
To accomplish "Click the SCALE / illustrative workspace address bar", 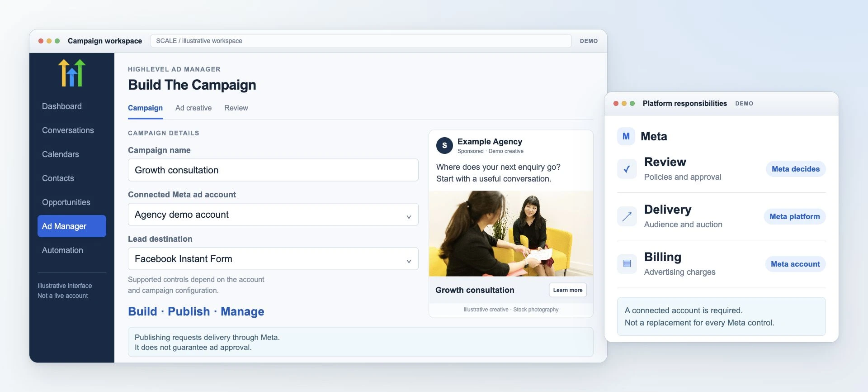I will pos(361,41).
